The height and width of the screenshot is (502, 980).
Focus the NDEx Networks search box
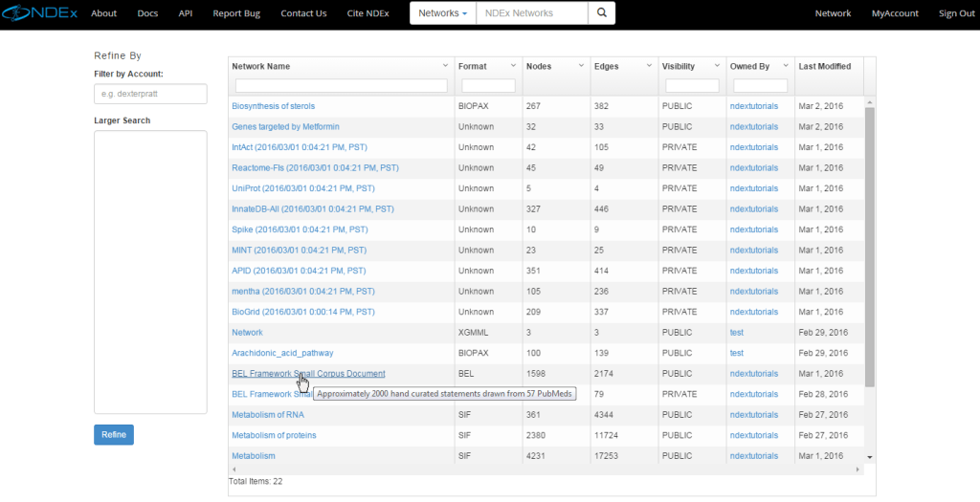pos(532,13)
